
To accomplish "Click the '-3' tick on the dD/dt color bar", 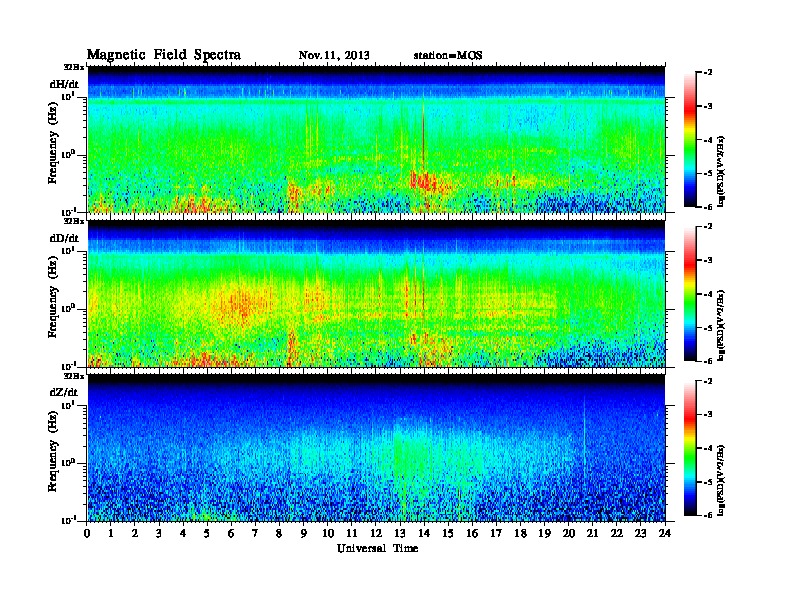I will [708, 260].
